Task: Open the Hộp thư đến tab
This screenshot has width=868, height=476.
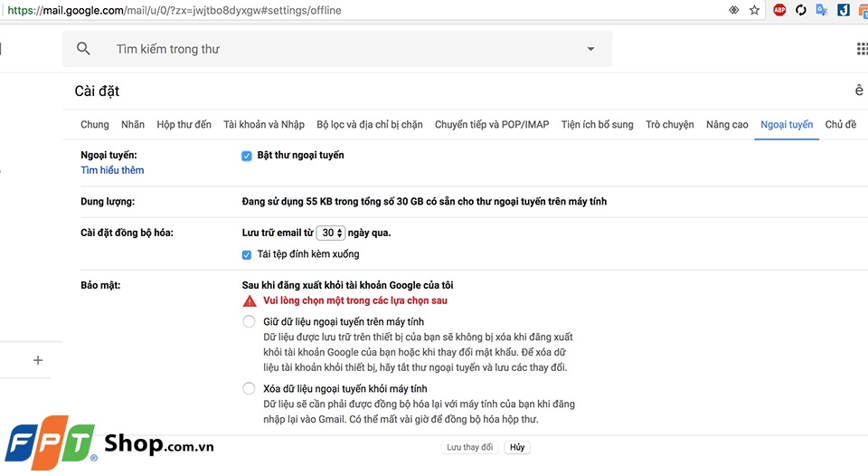Action: point(184,125)
